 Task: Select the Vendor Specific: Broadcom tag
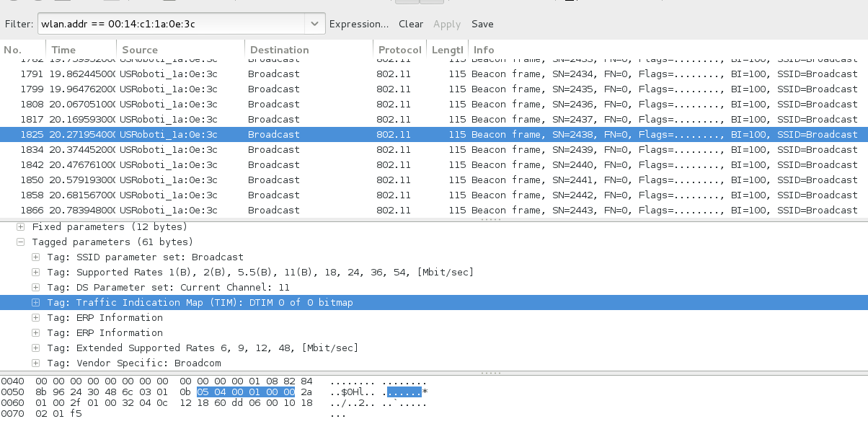click(134, 363)
